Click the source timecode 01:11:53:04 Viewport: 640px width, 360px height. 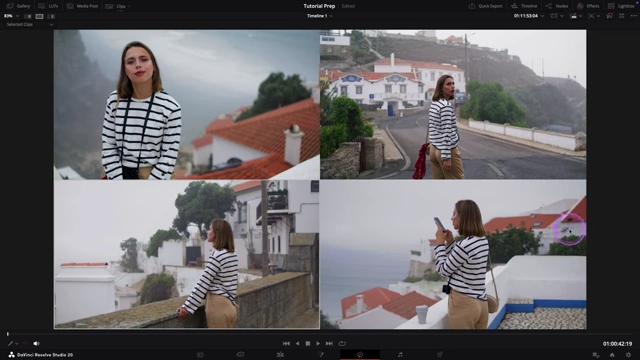point(526,16)
